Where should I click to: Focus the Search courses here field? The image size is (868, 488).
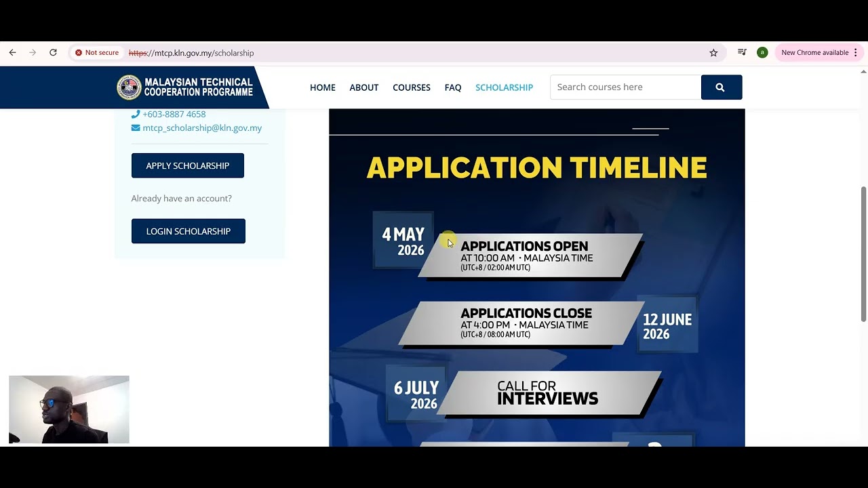point(625,87)
